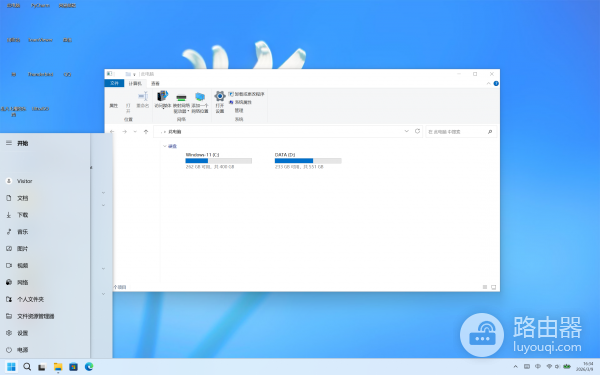Click the taskbar clock and date
Screen dimensions: 600x375
point(586,367)
